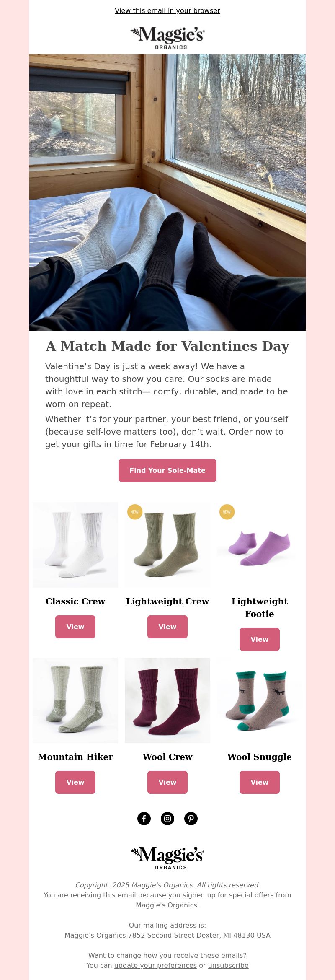Click the Maggie's Organics header logo
The height and width of the screenshot is (980, 335).
coord(167,38)
